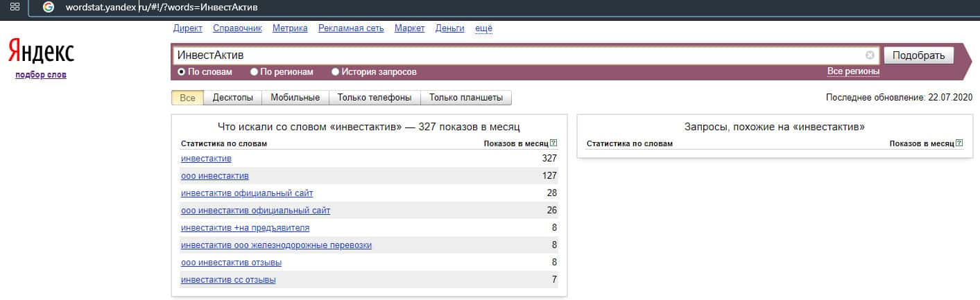This screenshot has height=300, width=980.
Task: Click help icon beside left 'Показов в месяц'
Action: tap(553, 143)
